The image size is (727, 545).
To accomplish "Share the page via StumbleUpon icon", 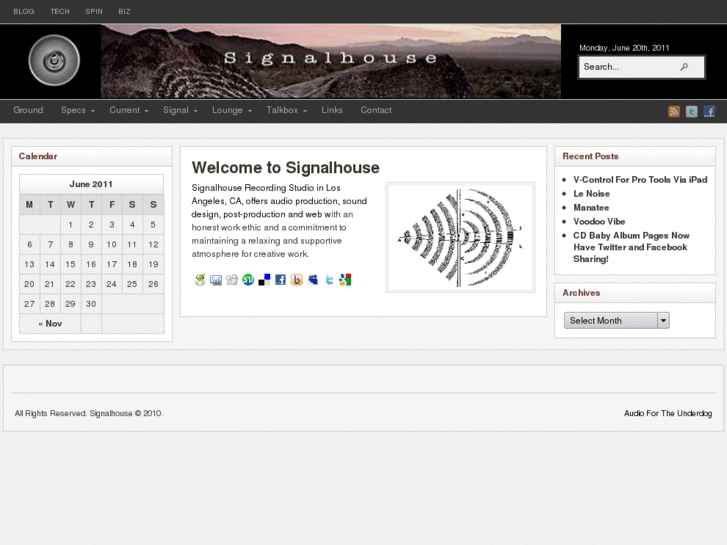I will 248,280.
